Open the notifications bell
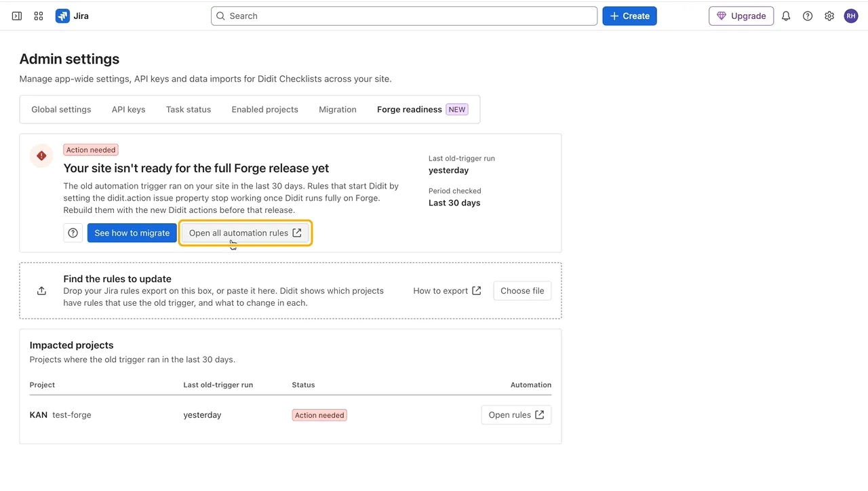The height and width of the screenshot is (491, 868). [786, 16]
